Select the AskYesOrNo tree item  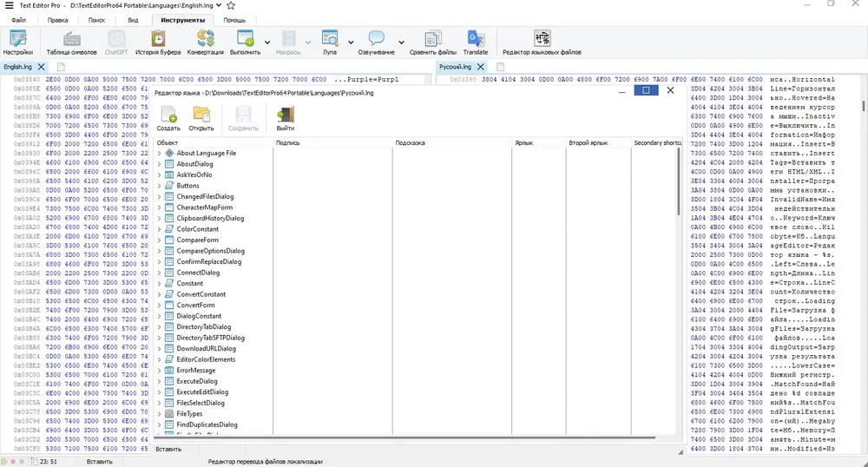point(194,174)
